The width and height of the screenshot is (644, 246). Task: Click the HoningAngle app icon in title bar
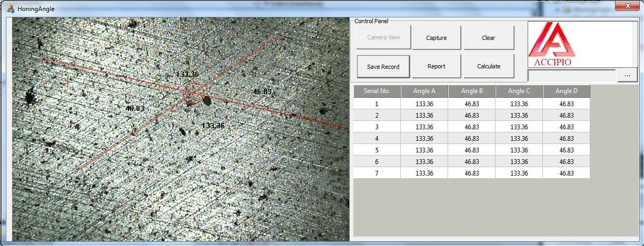tap(10, 8)
